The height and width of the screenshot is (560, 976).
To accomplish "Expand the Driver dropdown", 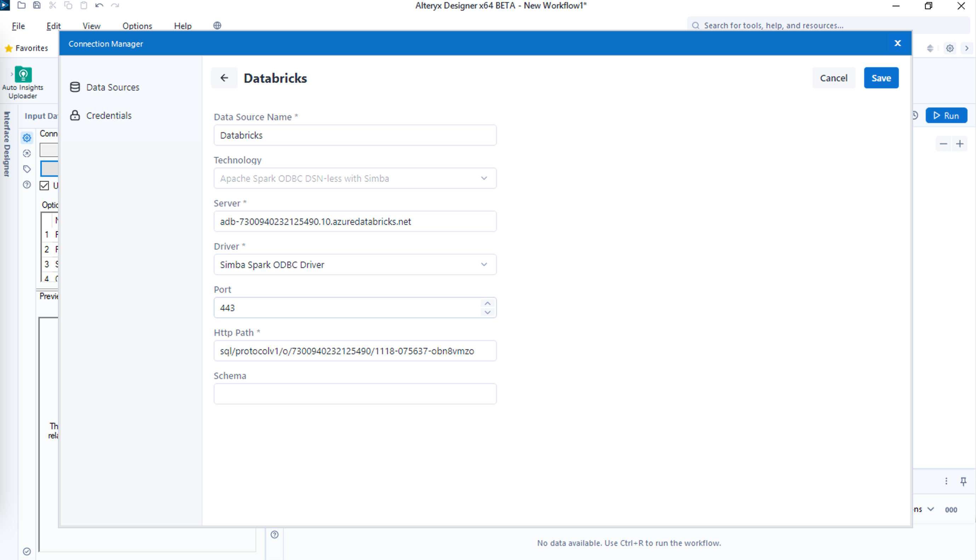I will coord(484,264).
